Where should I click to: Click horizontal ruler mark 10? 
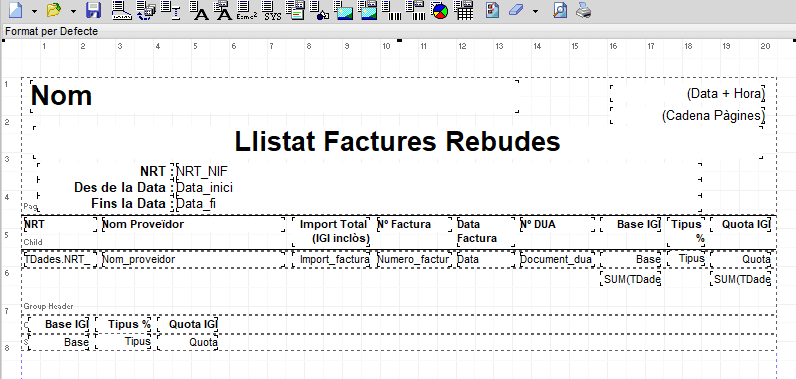[386, 46]
